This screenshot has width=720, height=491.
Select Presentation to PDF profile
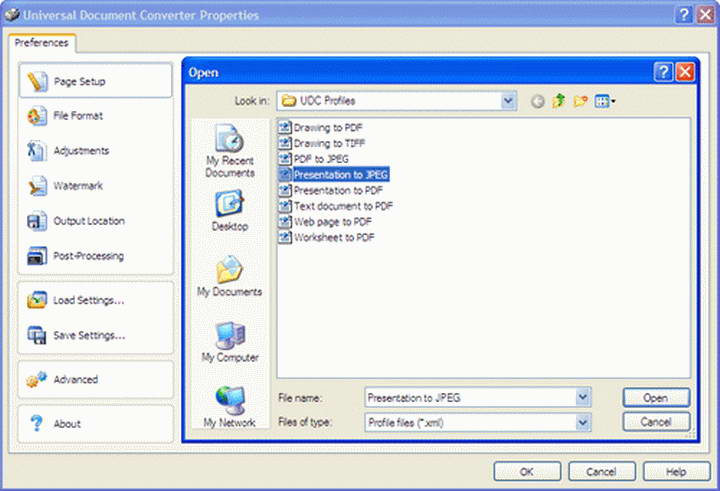(x=331, y=190)
